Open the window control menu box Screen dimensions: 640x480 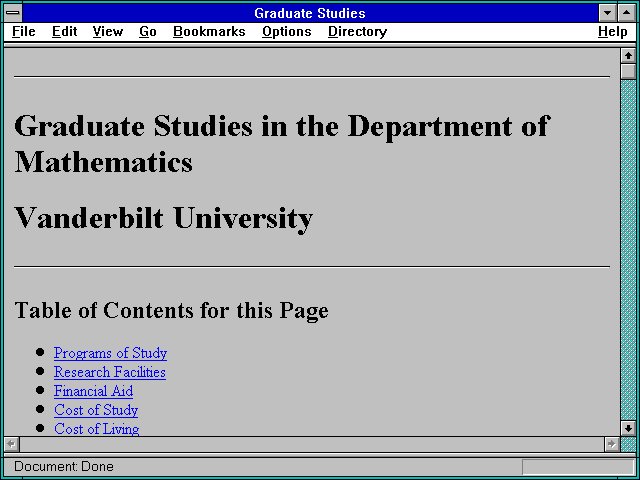click(x=13, y=13)
